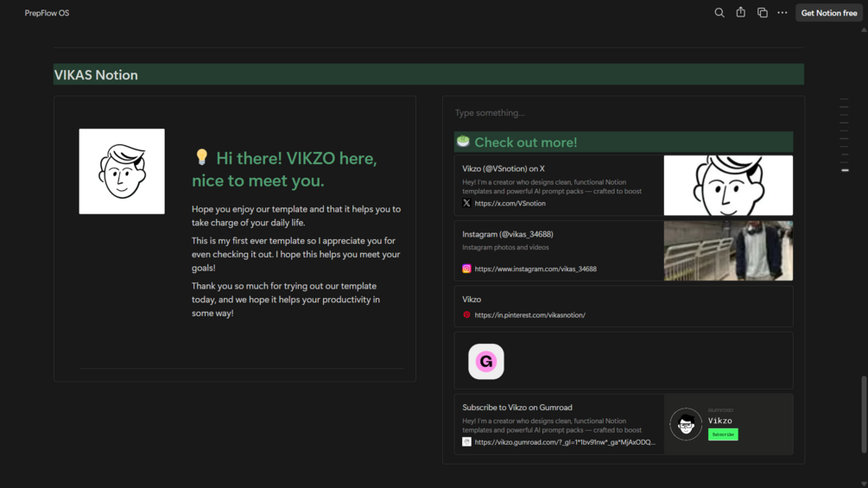This screenshot has width=868, height=488.
Task: Click the 'Instagram photos and videos' description
Action: tap(505, 247)
